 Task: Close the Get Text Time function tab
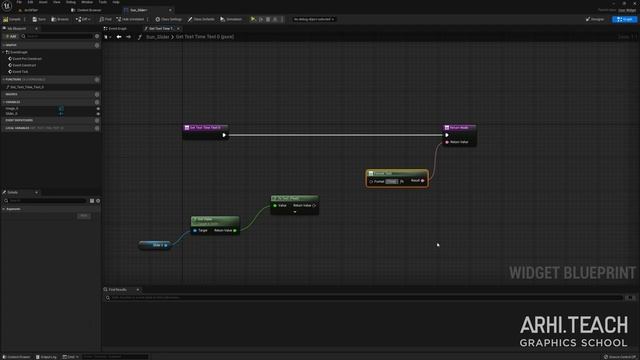(178, 29)
